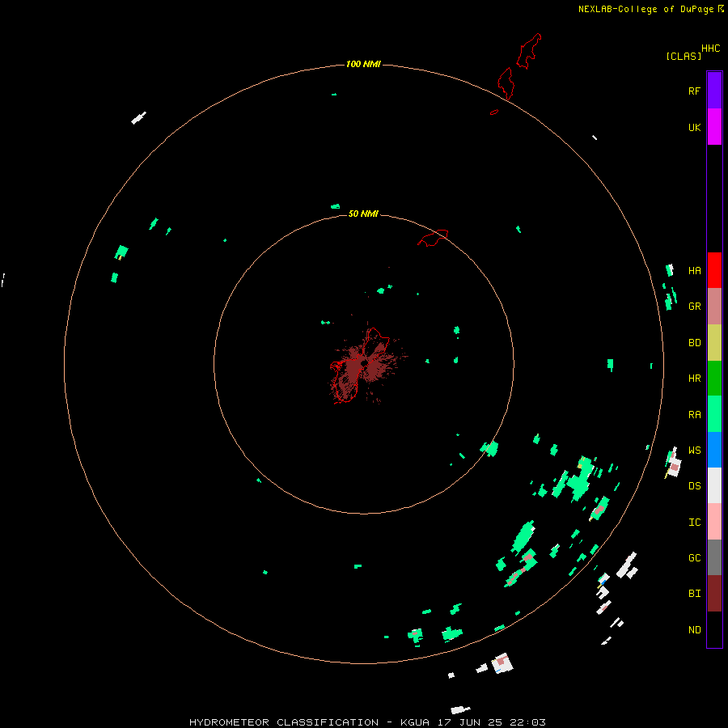Viewport: 728px width, 728px height.
Task: Select the GC gray legend swatch
Action: (714, 557)
